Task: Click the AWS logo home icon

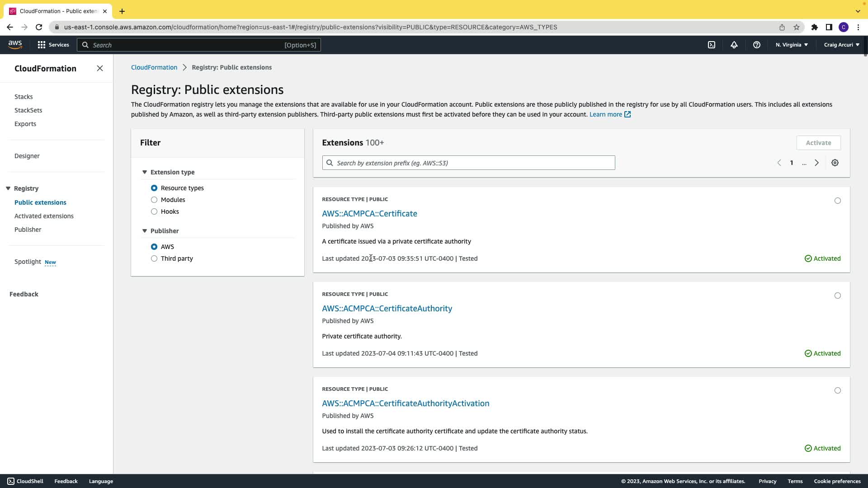Action: tap(15, 44)
